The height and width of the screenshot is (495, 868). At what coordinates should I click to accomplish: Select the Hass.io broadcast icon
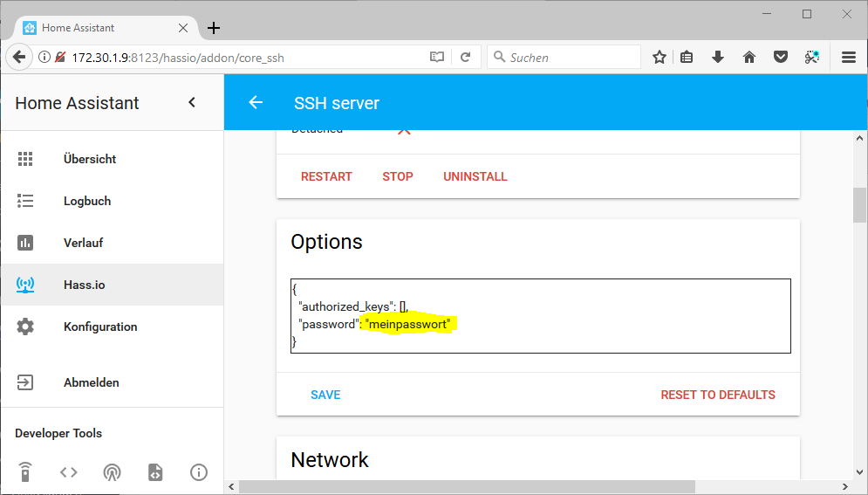coord(25,285)
